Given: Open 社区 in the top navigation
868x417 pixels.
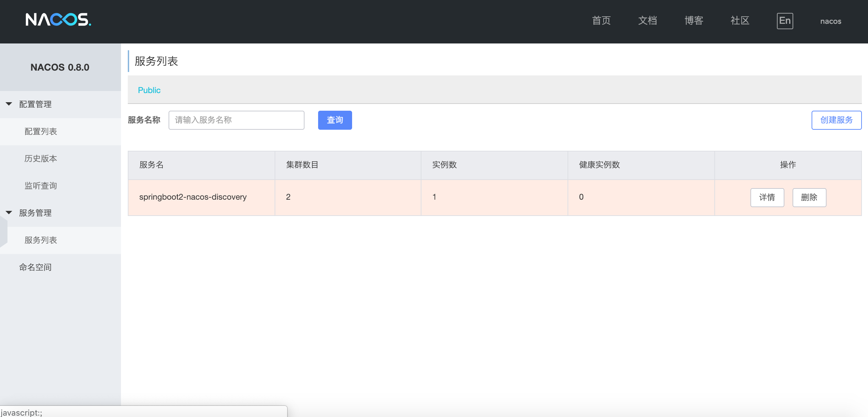Looking at the screenshot, I should [740, 21].
